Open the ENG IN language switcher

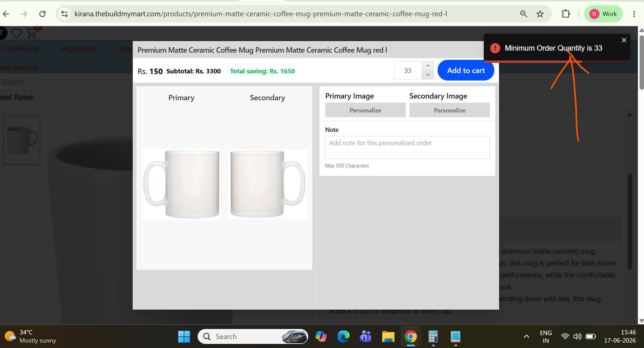[546, 337]
